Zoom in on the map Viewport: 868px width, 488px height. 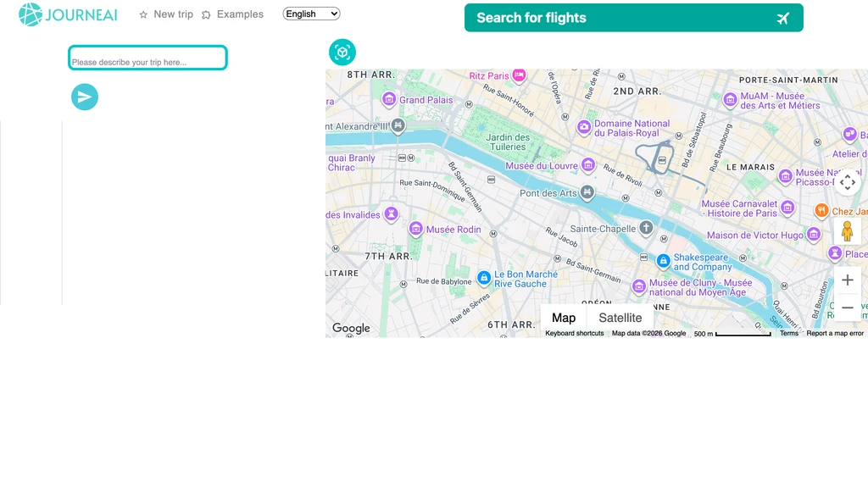847,280
